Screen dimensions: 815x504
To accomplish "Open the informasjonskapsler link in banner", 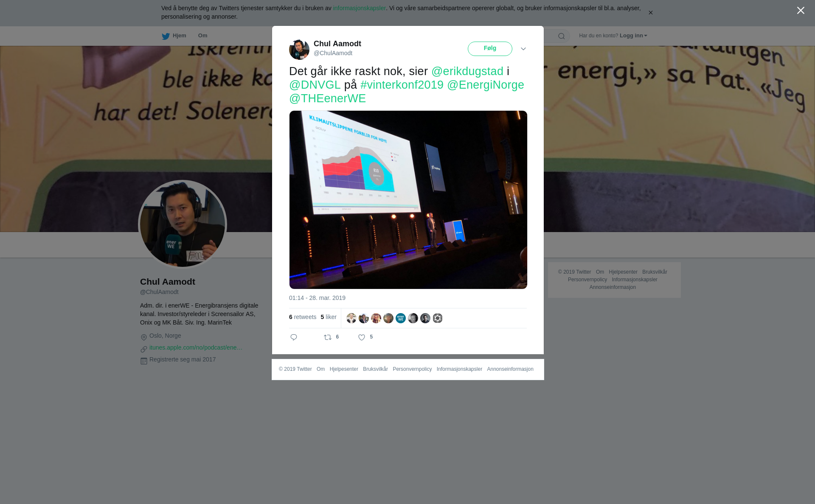I will (359, 8).
